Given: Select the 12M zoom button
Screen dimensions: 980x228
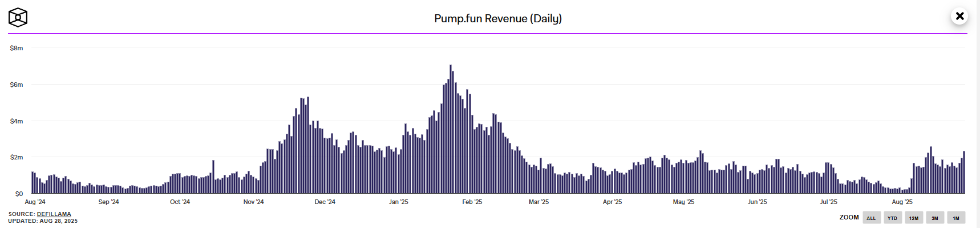Looking at the screenshot, I should click(x=914, y=218).
